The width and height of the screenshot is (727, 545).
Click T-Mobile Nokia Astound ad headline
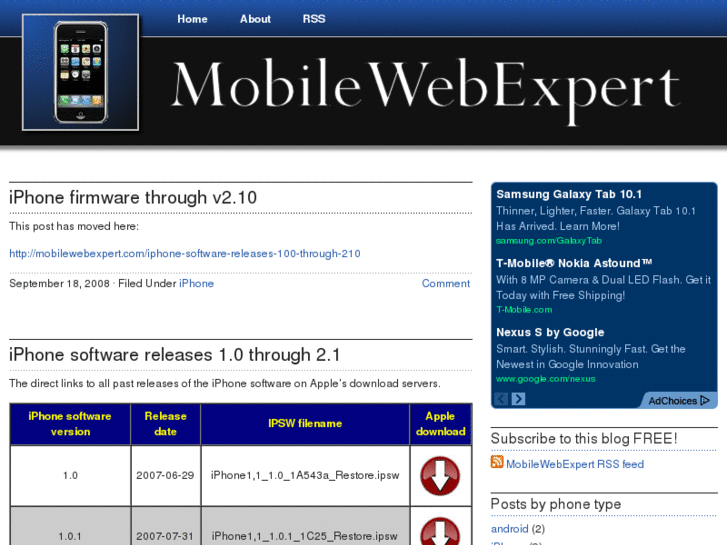coord(574,263)
